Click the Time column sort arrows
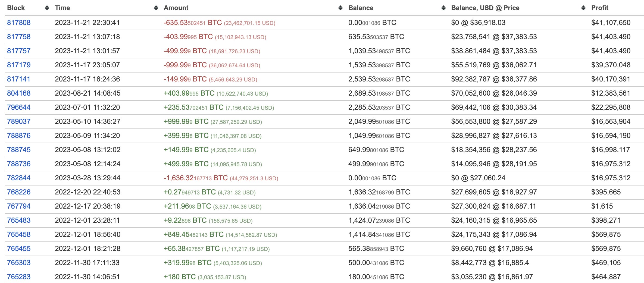This screenshot has width=644, height=283. [x=156, y=8]
